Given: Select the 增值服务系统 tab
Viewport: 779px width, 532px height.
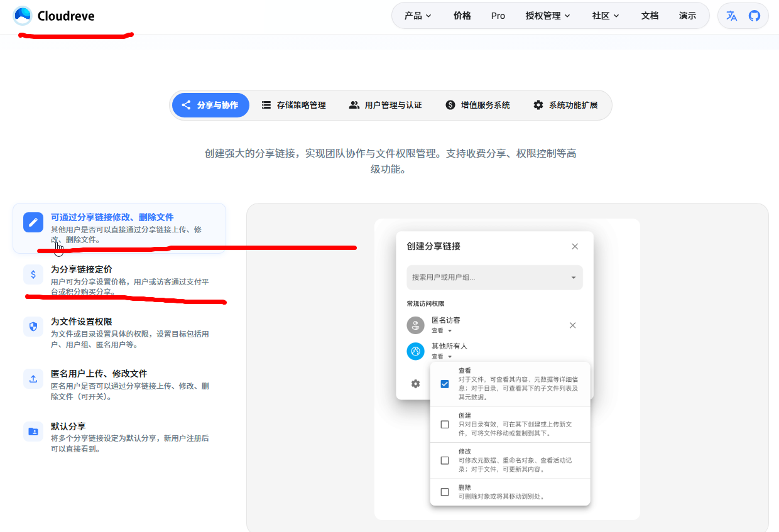Looking at the screenshot, I should [x=477, y=105].
